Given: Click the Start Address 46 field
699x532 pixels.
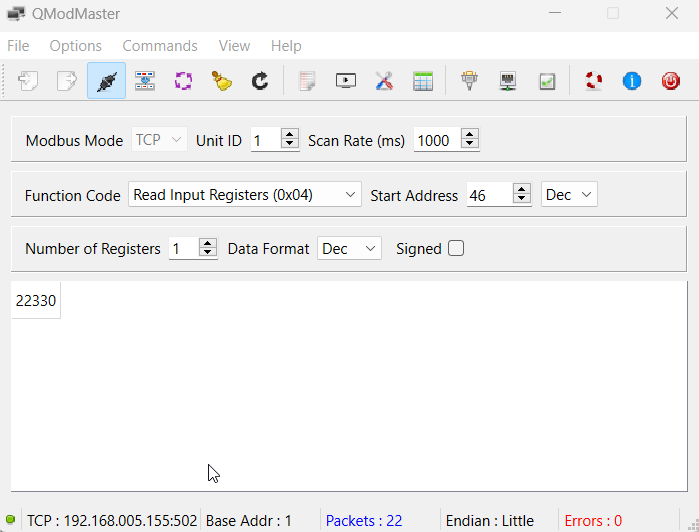Looking at the screenshot, I should [489, 195].
